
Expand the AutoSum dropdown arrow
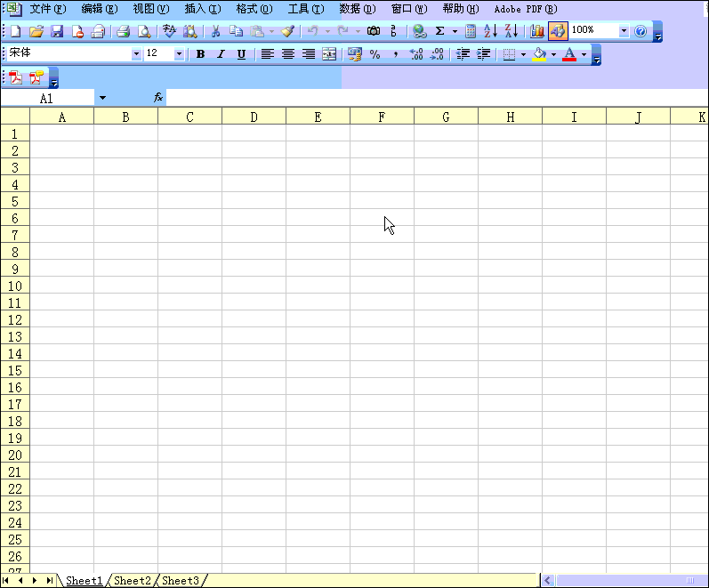[455, 31]
